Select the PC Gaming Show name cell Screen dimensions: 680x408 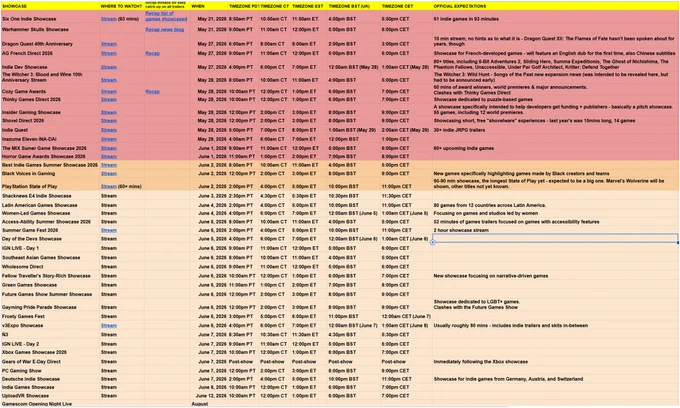point(50,371)
